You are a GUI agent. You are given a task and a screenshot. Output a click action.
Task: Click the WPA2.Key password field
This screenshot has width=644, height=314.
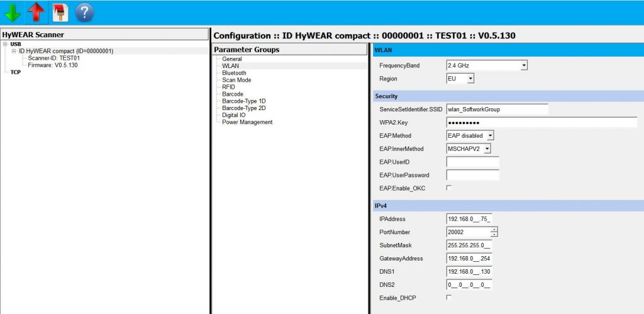pyautogui.click(x=541, y=123)
